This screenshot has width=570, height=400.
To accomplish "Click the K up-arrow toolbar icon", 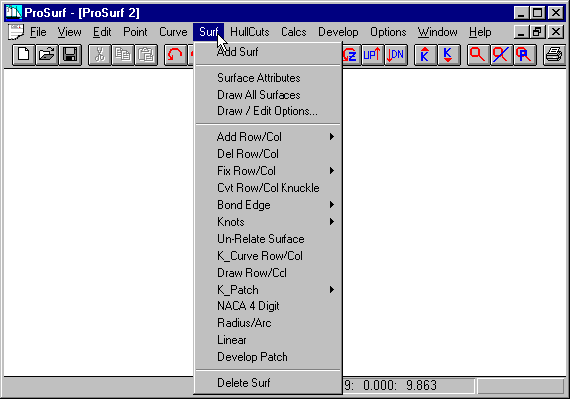I will 425,55.
